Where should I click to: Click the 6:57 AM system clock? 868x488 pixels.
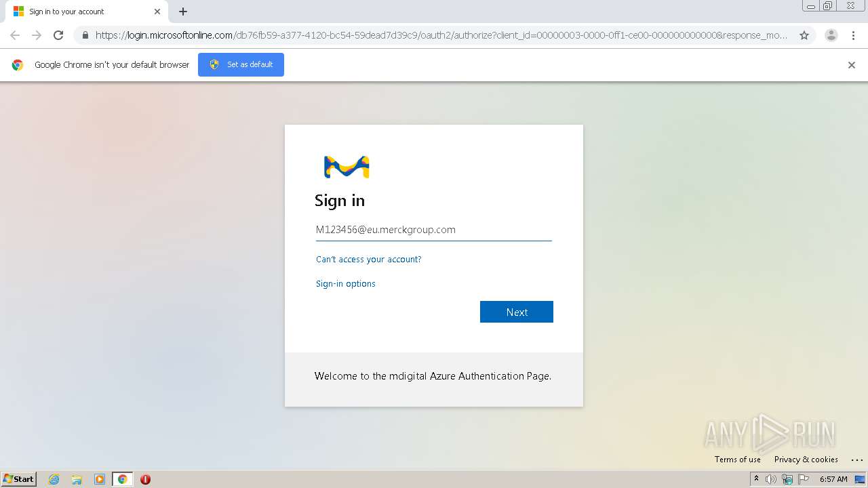tap(833, 479)
